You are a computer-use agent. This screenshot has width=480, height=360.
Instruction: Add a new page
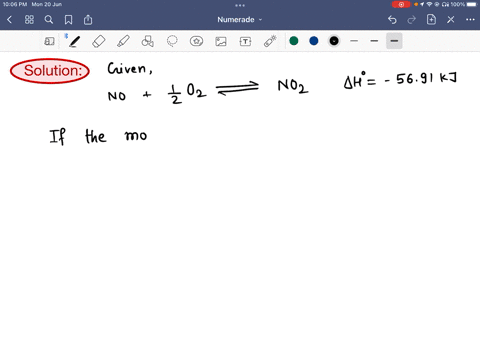tap(431, 20)
